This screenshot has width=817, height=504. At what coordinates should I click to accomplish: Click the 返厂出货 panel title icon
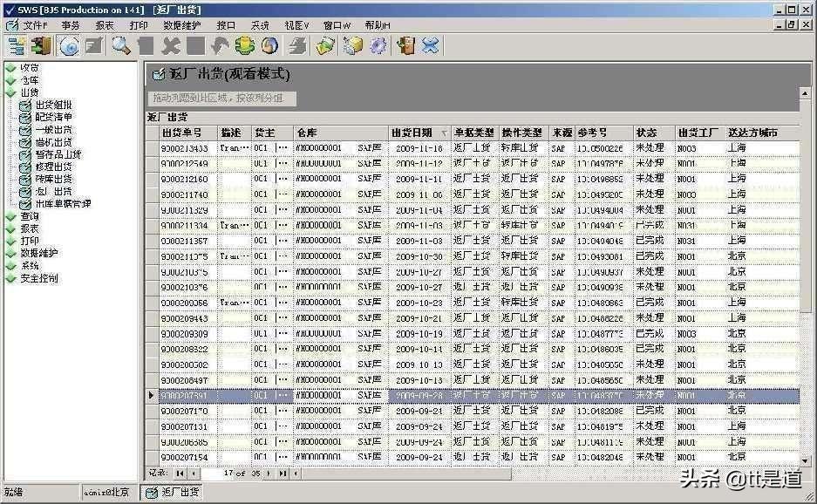coord(159,74)
